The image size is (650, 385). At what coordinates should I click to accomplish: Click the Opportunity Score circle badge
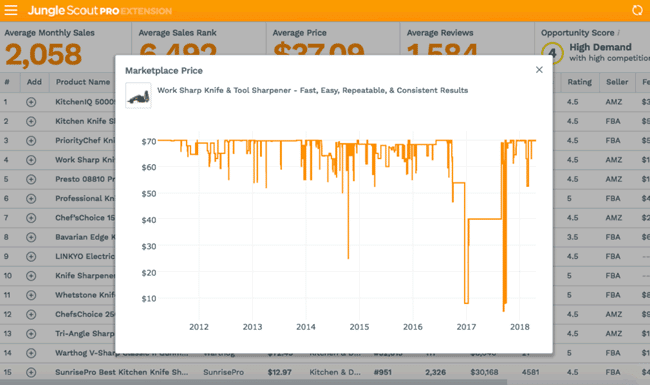(x=552, y=53)
